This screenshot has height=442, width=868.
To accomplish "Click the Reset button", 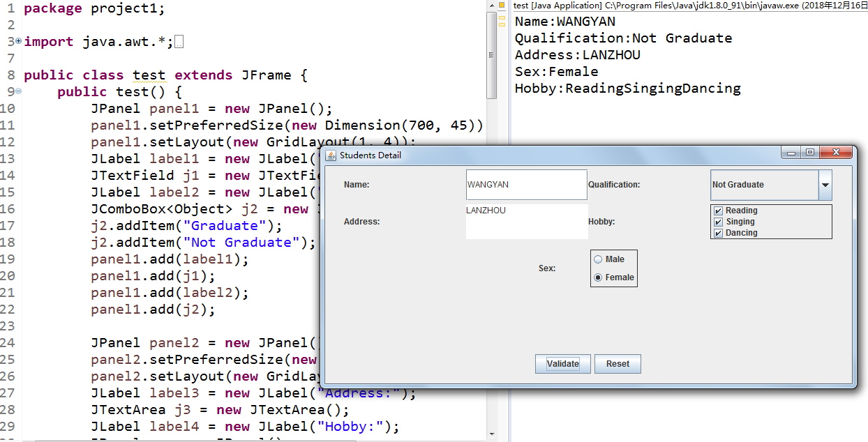I will coord(618,364).
